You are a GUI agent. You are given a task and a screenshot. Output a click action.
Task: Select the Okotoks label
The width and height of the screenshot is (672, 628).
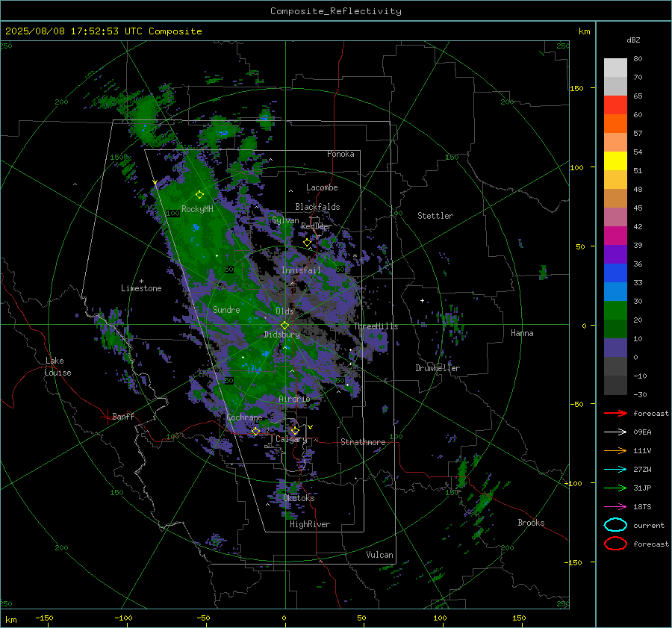(x=299, y=498)
